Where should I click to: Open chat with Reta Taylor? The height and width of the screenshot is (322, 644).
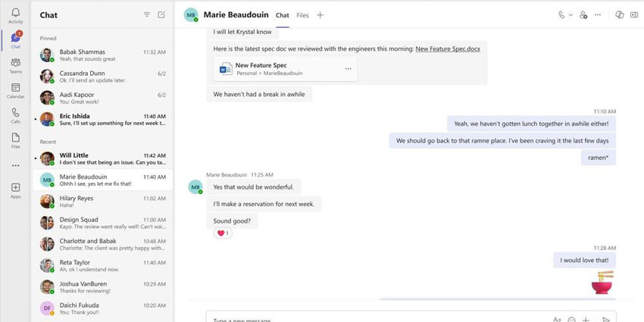(103, 265)
